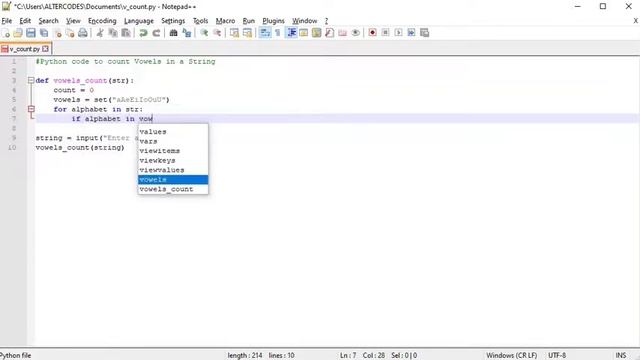Screen dimensions: 640x360
Task: Open the Tools menu
Action: 200,21
